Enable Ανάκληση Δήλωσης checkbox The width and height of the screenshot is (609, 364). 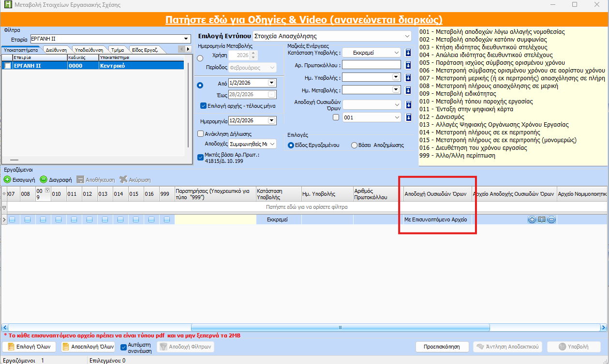point(201,134)
